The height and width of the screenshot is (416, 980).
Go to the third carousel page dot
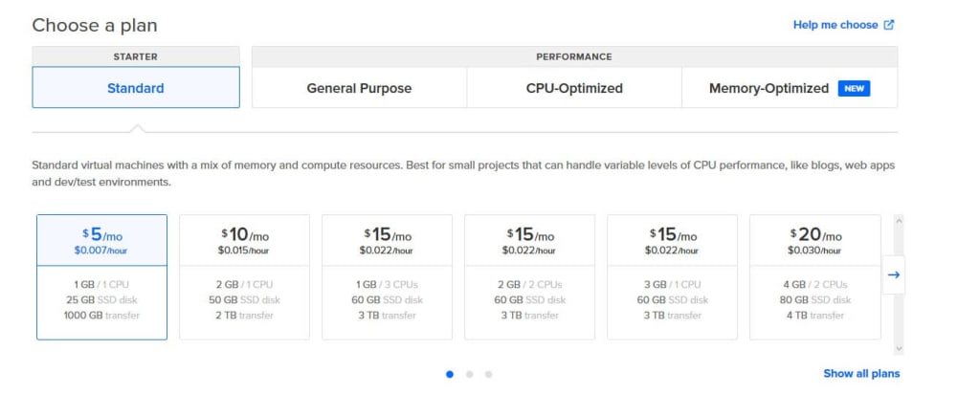pos(488,374)
